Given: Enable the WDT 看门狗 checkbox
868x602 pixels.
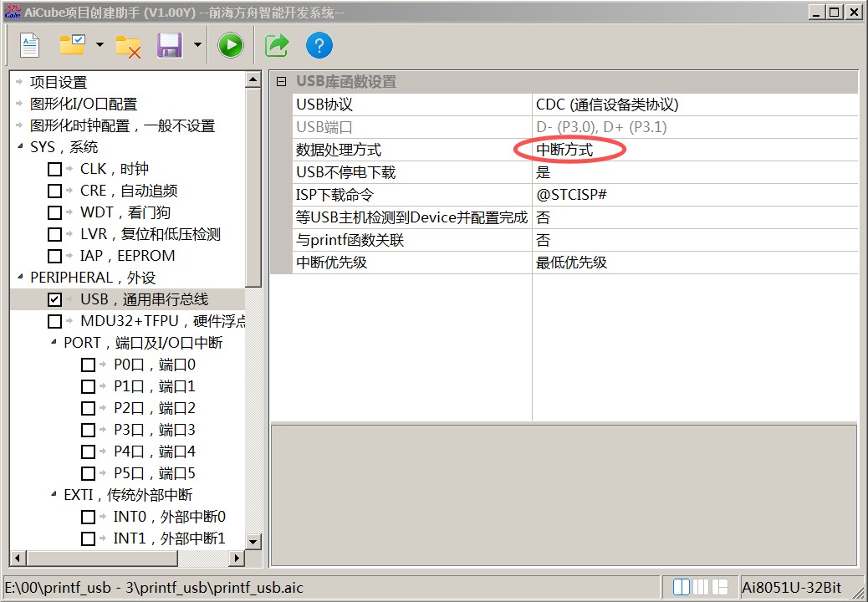Looking at the screenshot, I should point(54,212).
